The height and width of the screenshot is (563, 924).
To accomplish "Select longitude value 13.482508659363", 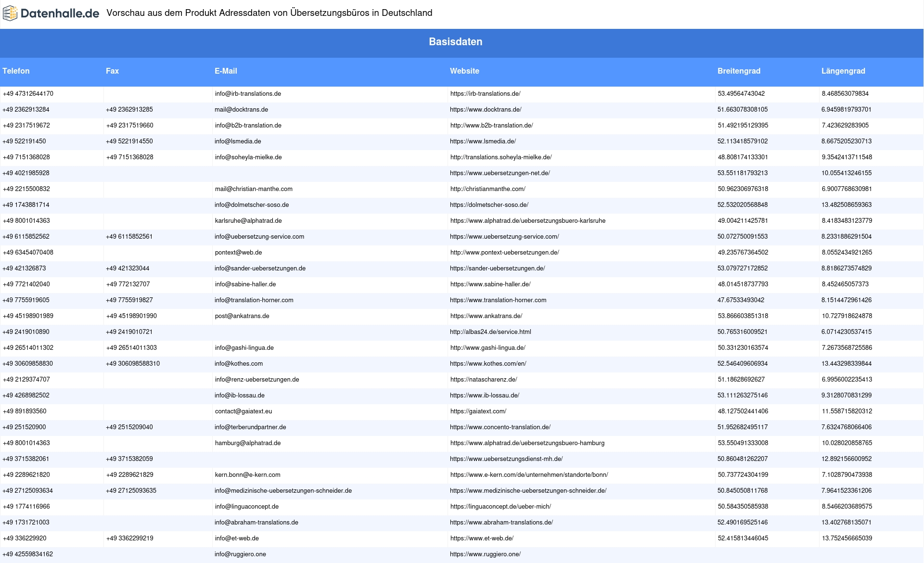I will point(847,205).
